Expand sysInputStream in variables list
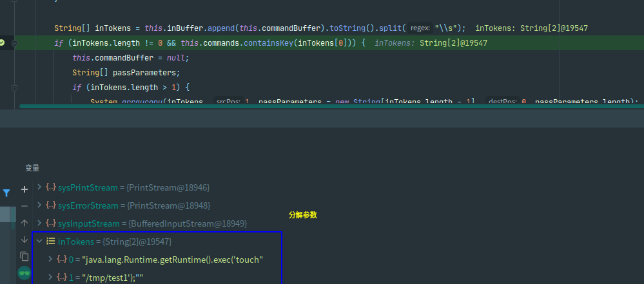 tap(40, 223)
